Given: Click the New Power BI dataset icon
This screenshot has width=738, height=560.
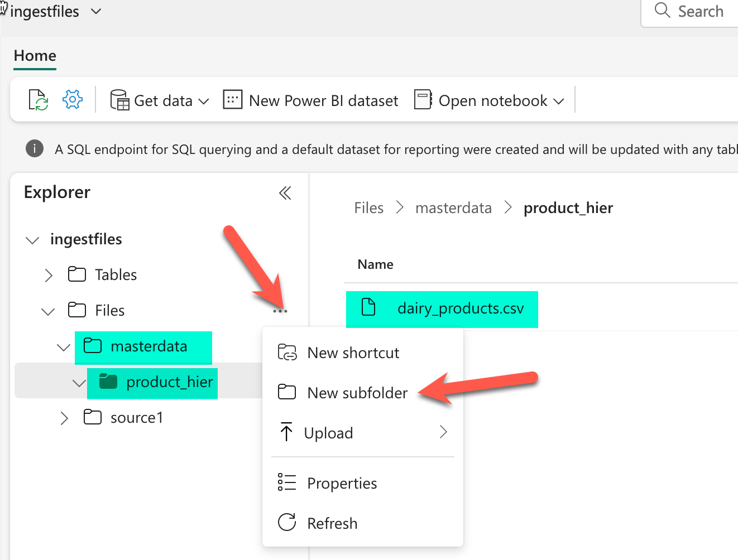Looking at the screenshot, I should point(232,100).
